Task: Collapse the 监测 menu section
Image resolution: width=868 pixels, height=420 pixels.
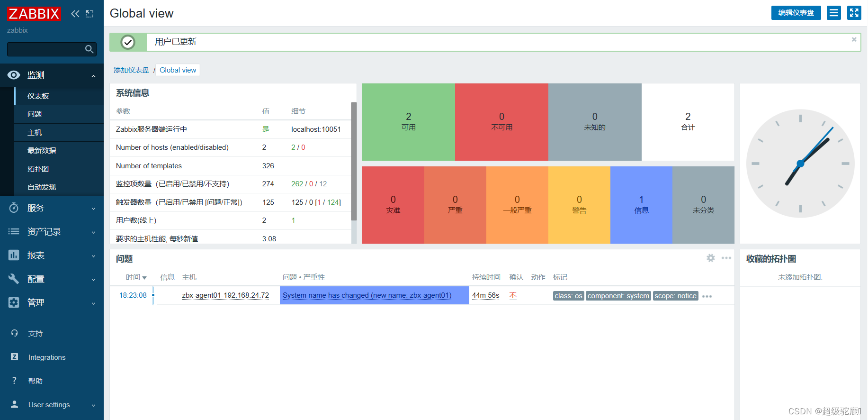Action: [93, 76]
